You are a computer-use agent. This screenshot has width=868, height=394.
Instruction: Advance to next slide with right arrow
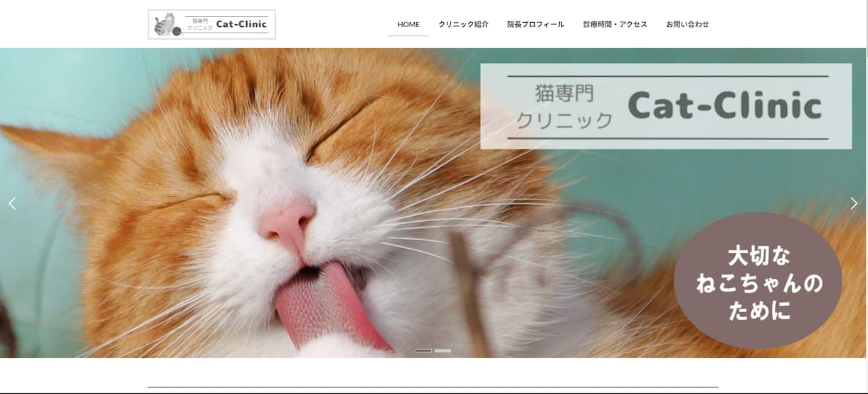pyautogui.click(x=854, y=203)
